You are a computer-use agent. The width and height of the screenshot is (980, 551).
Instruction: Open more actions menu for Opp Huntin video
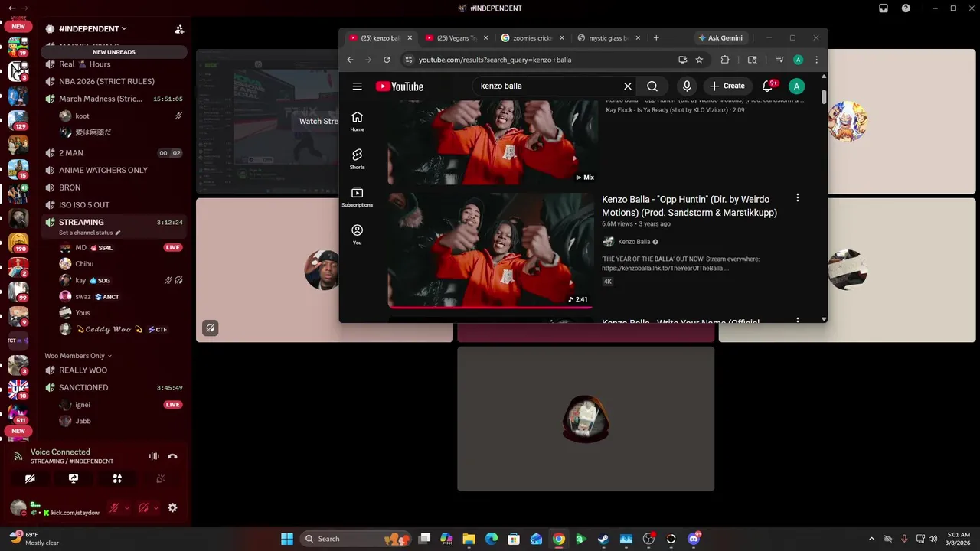tap(797, 197)
